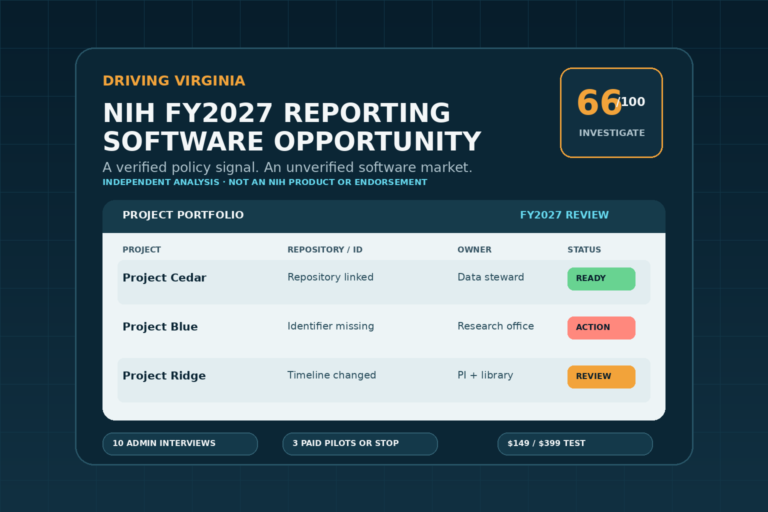Viewport: 768px width, 512px height.
Task: Click the NIH FY2027 REPORTING SOFTWARE OPPORTUNITY title
Action: point(292,127)
